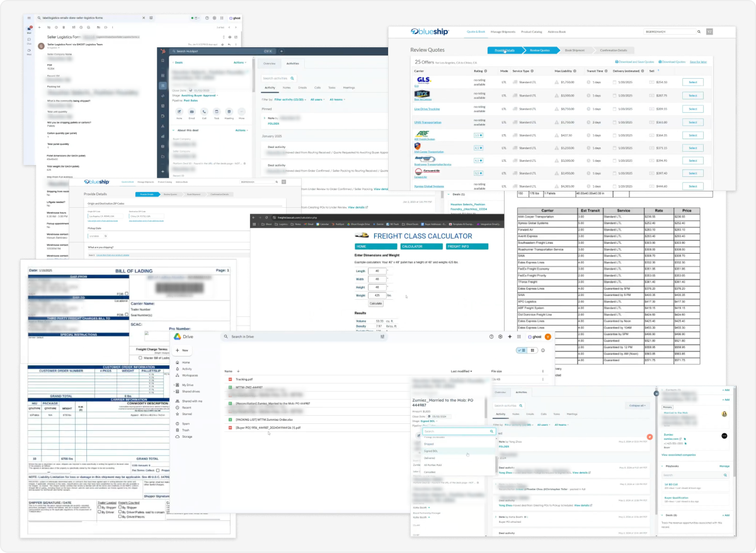Open the Drive settings gear

point(501,337)
